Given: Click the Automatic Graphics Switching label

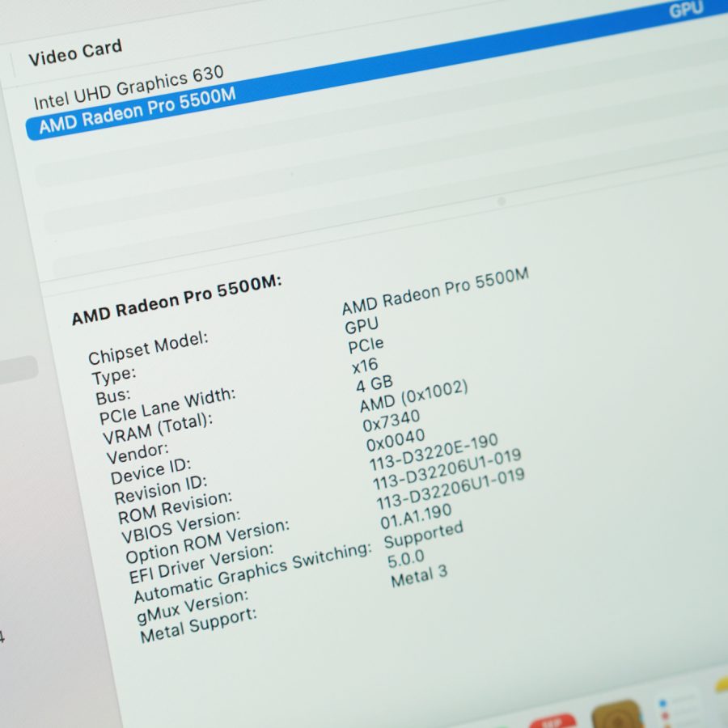Looking at the screenshot, I should [253, 573].
